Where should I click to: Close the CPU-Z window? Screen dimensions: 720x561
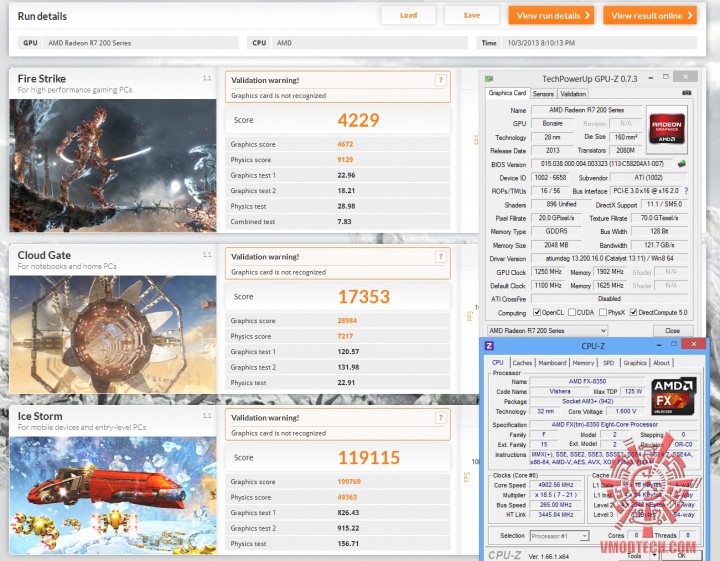point(694,344)
